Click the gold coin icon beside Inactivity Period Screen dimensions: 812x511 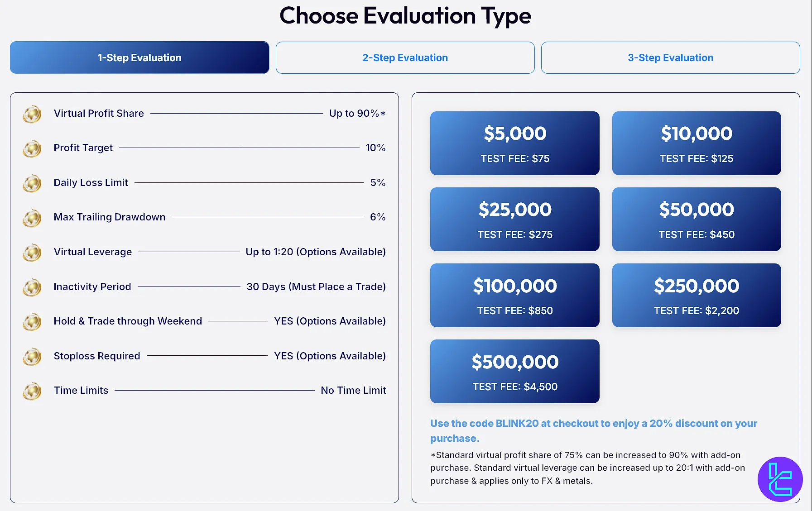pos(32,287)
